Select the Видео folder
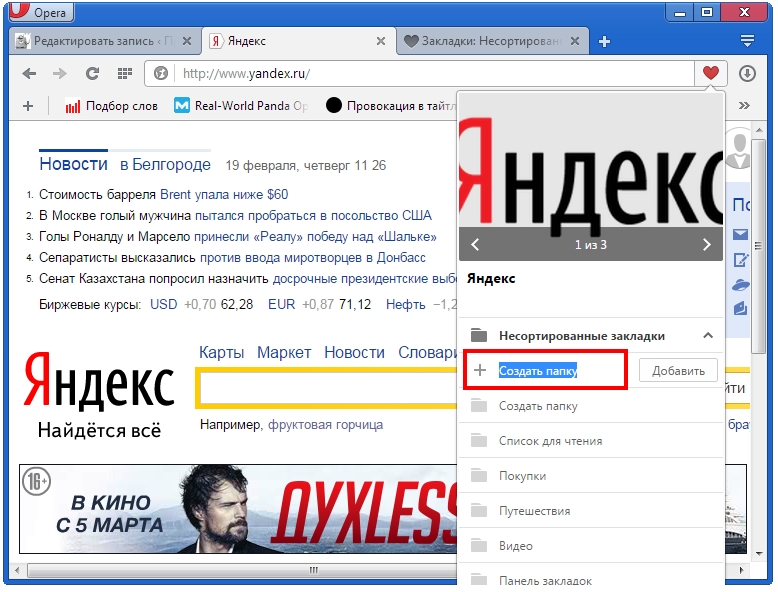 click(590, 545)
